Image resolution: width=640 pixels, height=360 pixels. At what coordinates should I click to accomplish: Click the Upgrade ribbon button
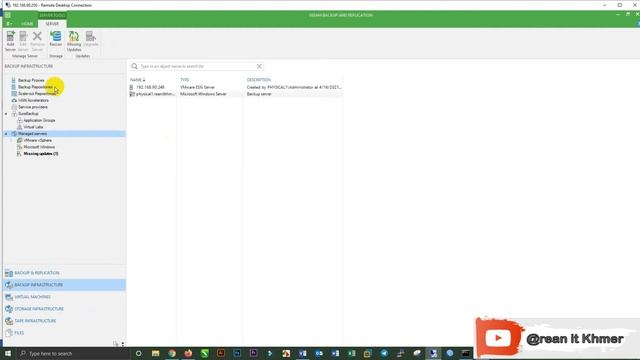tap(91, 39)
